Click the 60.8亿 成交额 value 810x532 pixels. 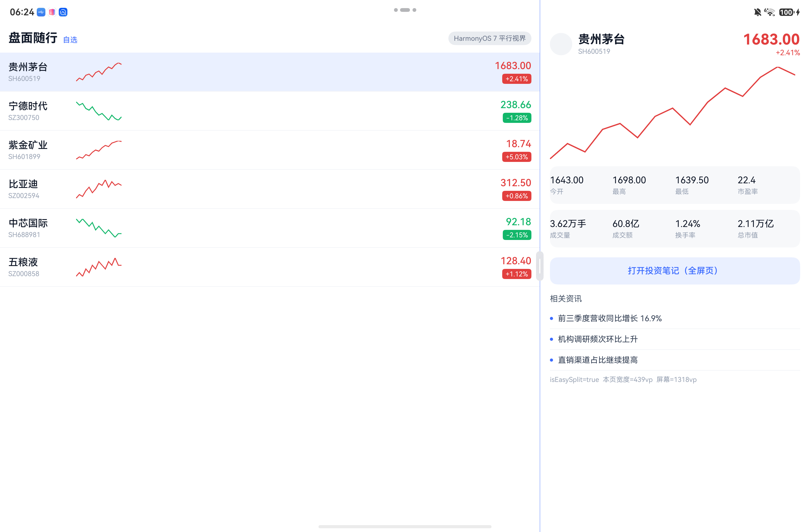[626, 224]
